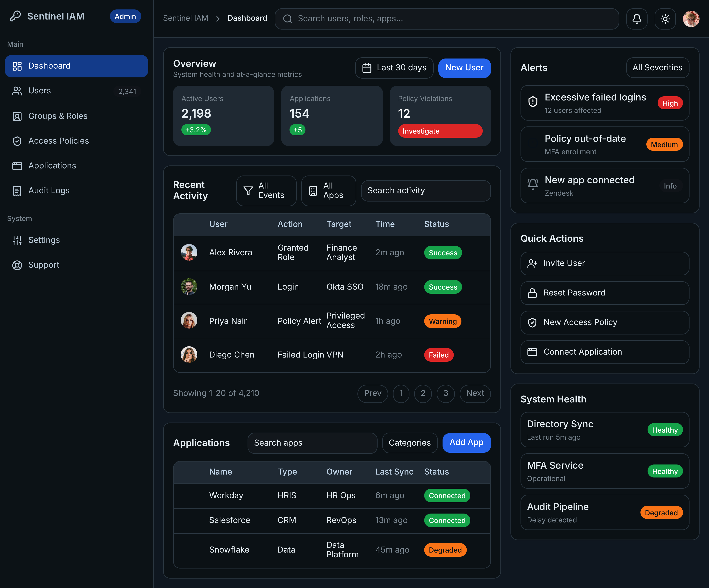Screen dimensions: 709x588
Task: Click the notifications bell icon
Action: point(636,19)
